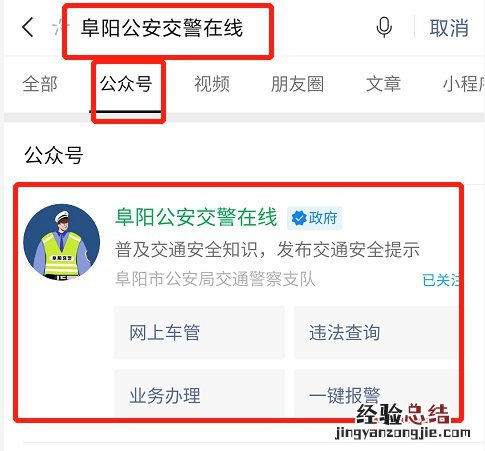This screenshot has height=451, width=485.
Task: Click the 政府 government tag
Action: tap(315, 218)
